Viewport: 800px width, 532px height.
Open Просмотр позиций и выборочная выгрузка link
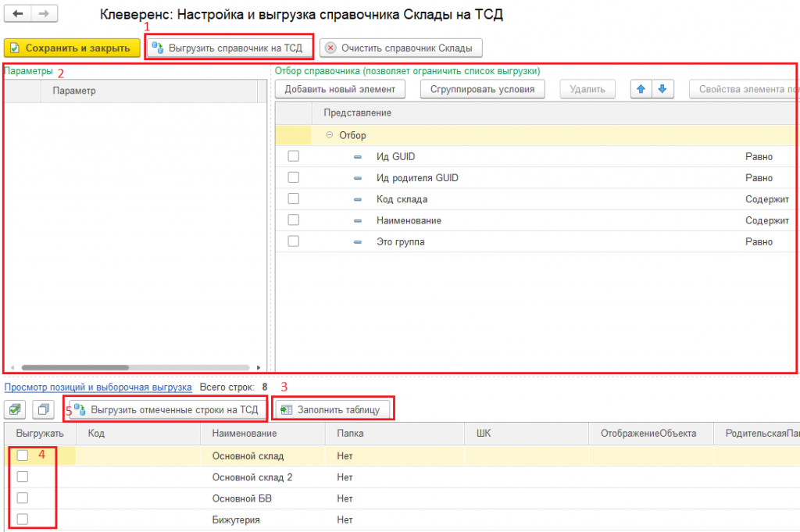(x=98, y=387)
